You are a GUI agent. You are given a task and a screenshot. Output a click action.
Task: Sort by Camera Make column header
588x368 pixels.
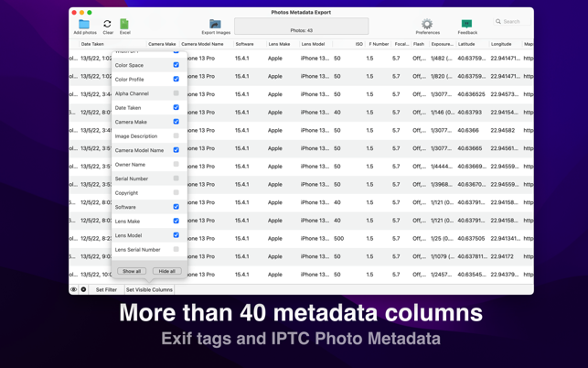pos(162,44)
